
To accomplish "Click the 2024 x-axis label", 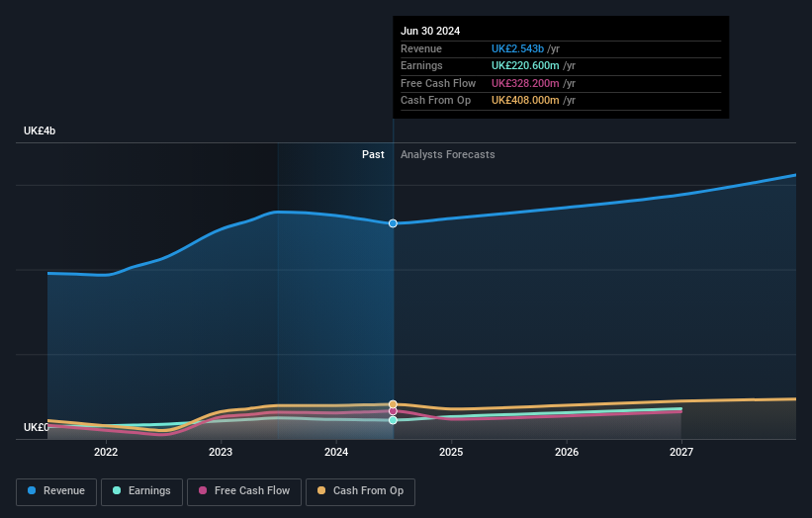I will click(x=336, y=453).
